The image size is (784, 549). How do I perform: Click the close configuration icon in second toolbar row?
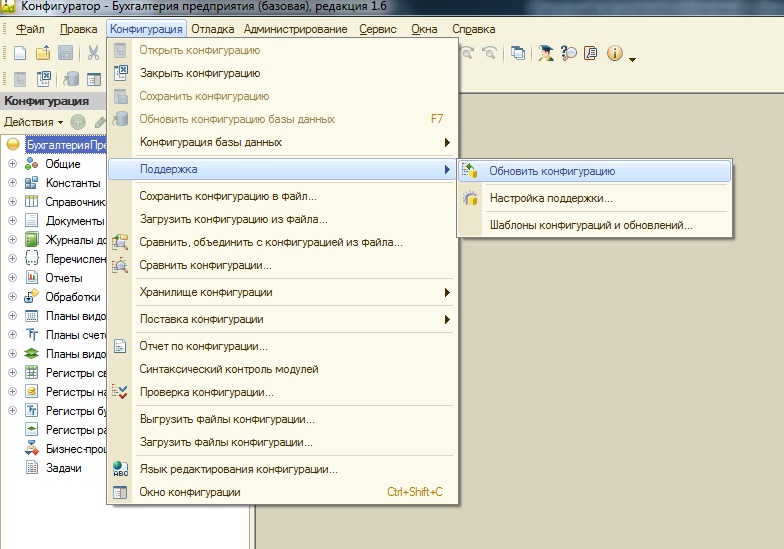point(44,78)
